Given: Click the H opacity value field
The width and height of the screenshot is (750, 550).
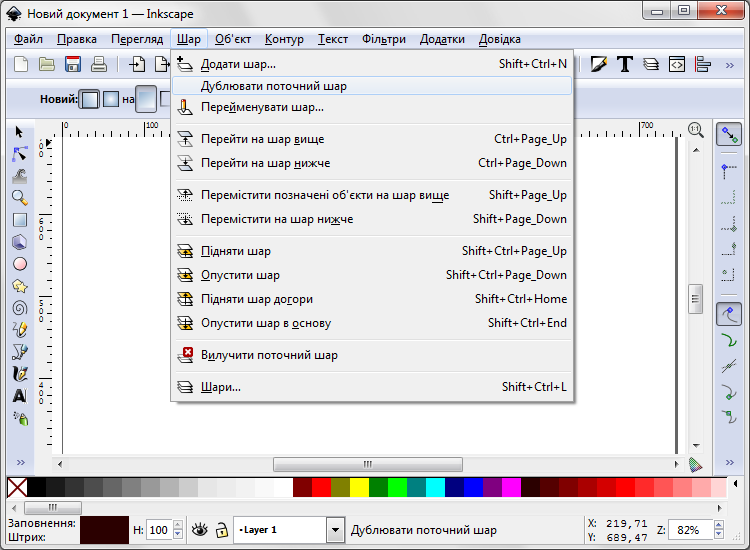Looking at the screenshot, I should [x=158, y=530].
